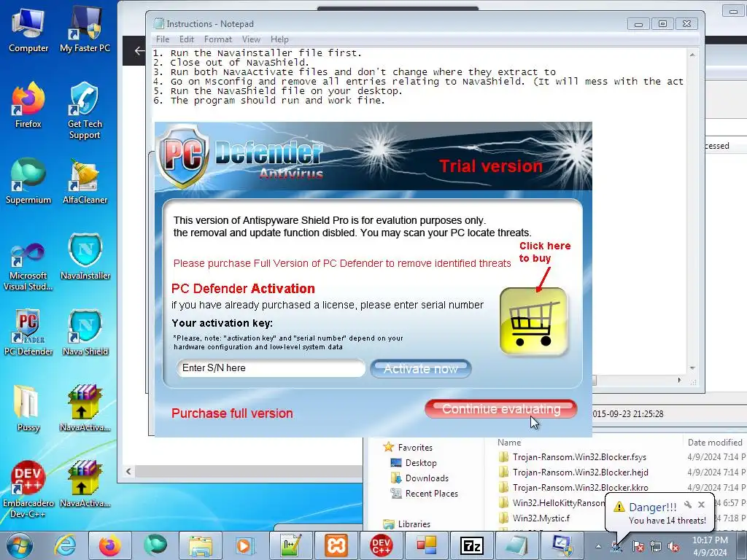Open the balloon notification settings wrench
This screenshot has height=560, width=747.
[687, 505]
